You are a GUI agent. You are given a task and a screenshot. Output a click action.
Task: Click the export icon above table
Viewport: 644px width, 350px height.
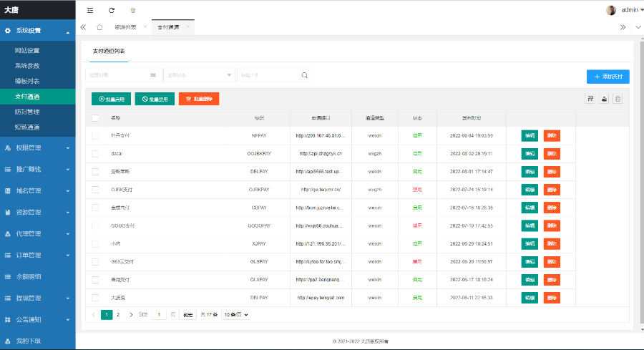[x=604, y=99]
